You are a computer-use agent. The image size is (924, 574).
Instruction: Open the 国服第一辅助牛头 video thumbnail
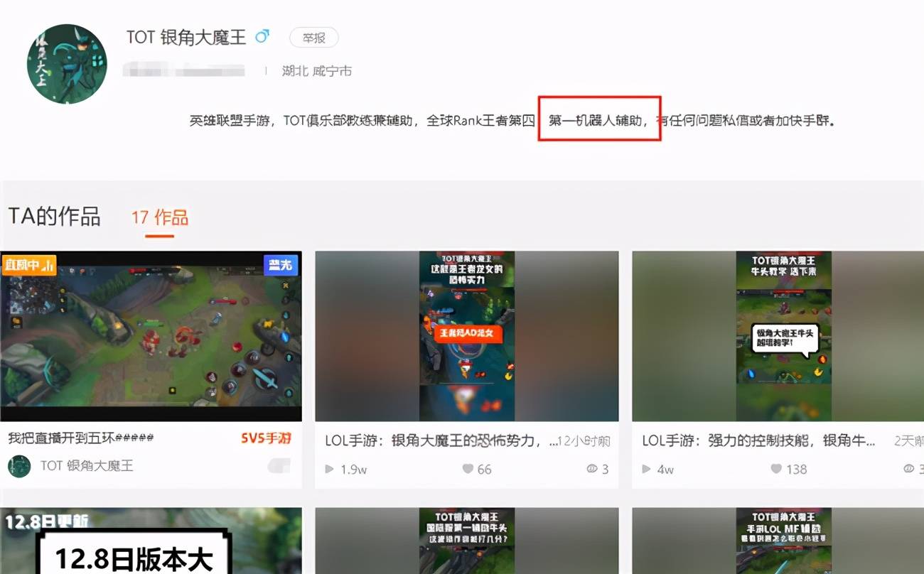point(466,541)
